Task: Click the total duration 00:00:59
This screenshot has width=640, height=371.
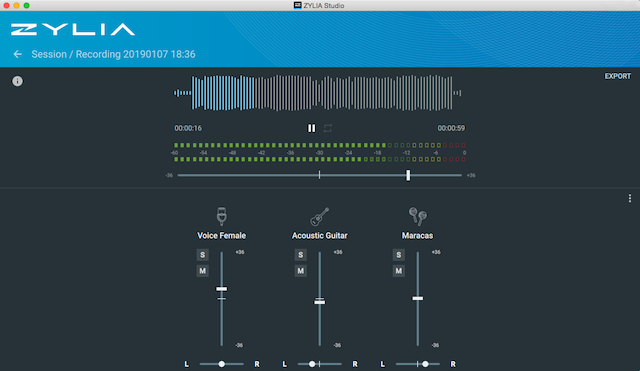Action: pos(451,128)
